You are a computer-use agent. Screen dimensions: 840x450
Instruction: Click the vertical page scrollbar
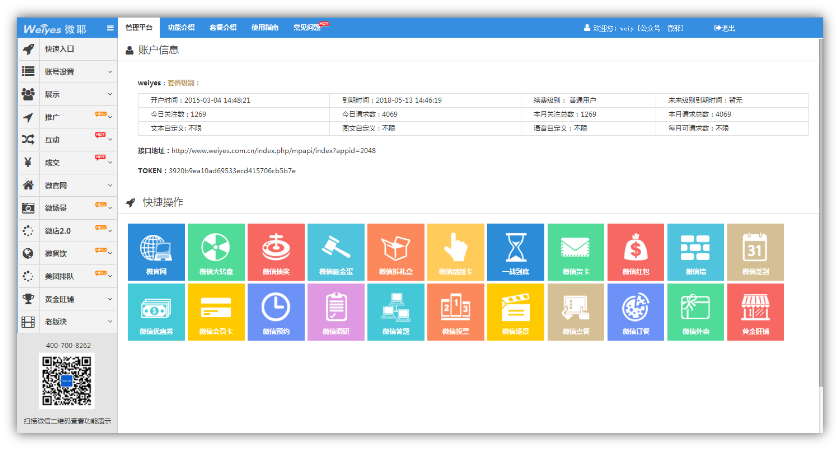tap(820, 214)
